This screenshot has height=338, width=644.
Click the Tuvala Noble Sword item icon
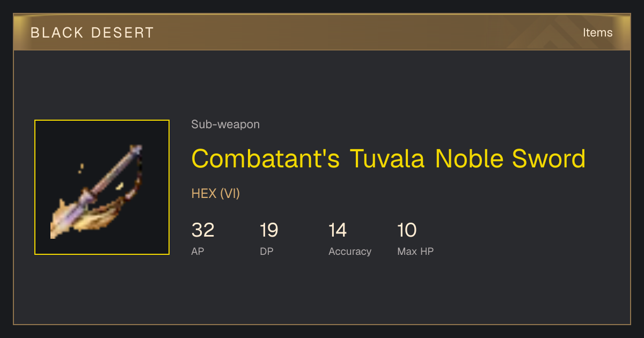(x=102, y=187)
